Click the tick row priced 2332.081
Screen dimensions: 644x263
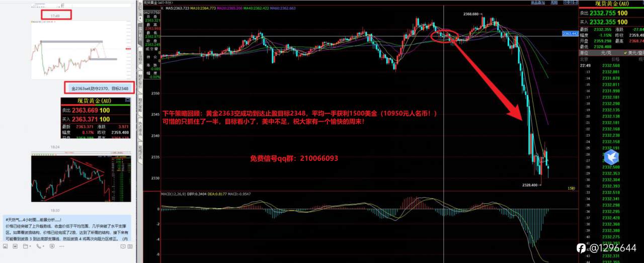pos(611,71)
